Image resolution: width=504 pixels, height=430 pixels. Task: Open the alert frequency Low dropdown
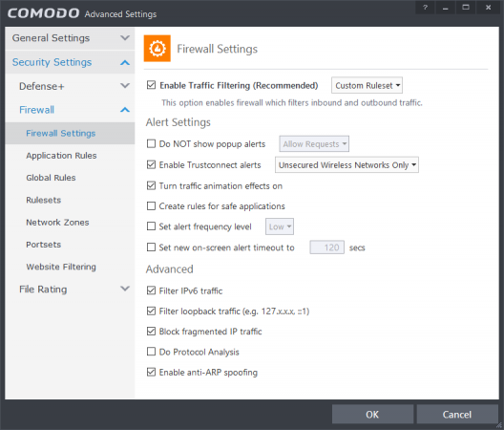pyautogui.click(x=280, y=226)
